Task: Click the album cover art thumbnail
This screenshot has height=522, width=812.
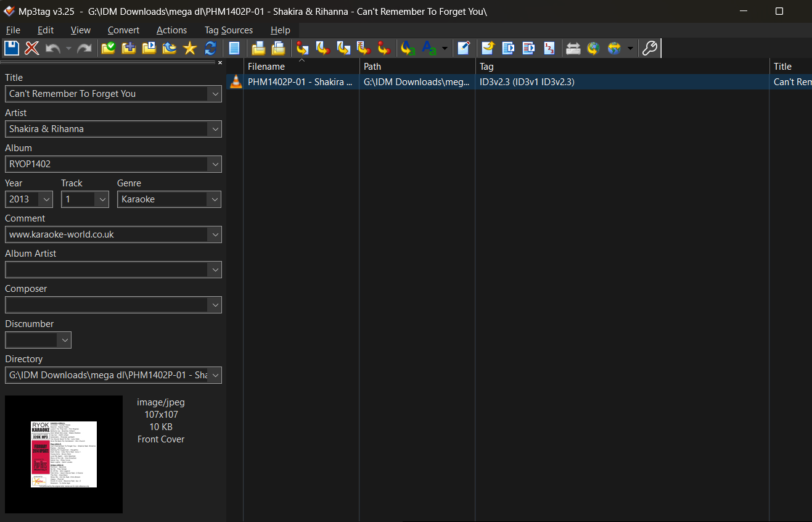Action: pyautogui.click(x=64, y=454)
